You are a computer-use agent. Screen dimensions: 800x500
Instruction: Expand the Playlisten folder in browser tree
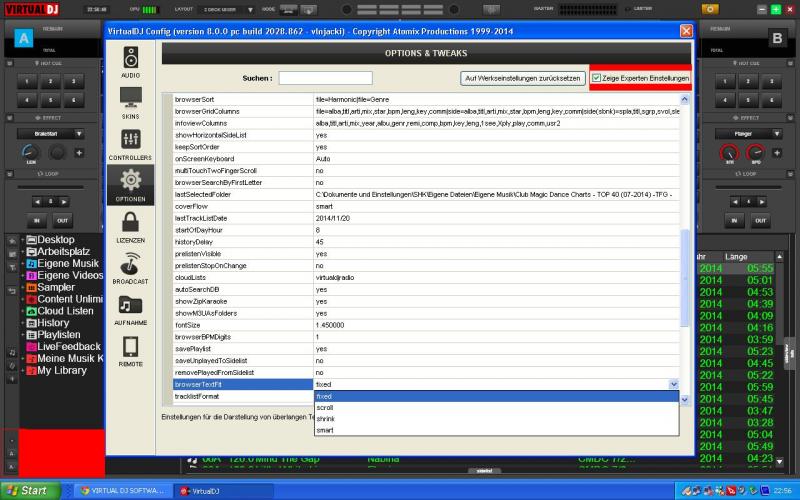point(23,335)
